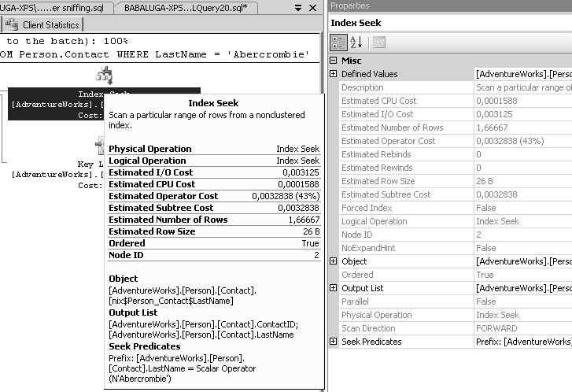Click the Properties panel title bar
The image size is (572, 392).
tap(450, 6)
